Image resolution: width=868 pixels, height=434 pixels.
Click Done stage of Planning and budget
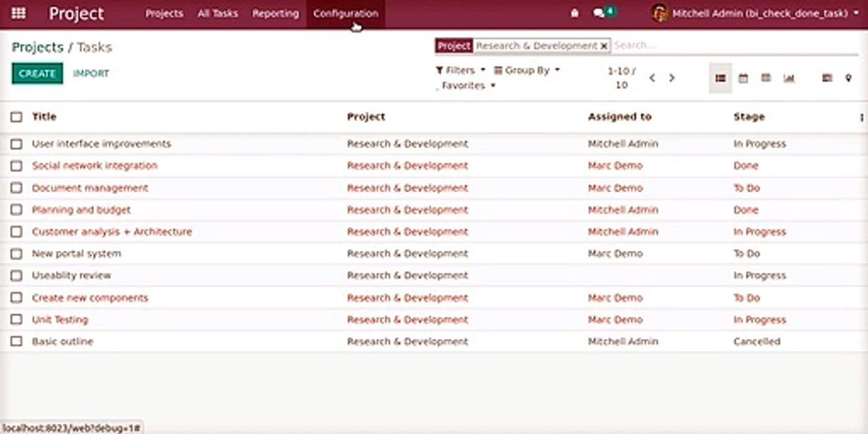746,210
